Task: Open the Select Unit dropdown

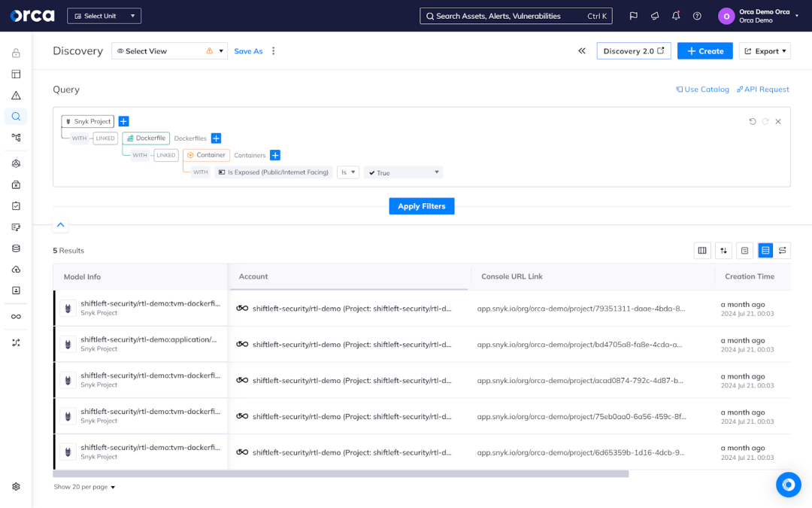Action: click(x=104, y=16)
